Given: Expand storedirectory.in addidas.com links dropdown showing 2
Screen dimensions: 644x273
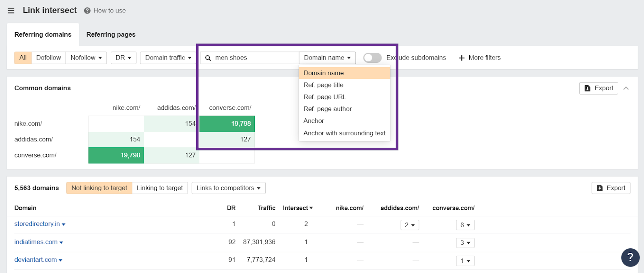Looking at the screenshot, I should (x=410, y=225).
